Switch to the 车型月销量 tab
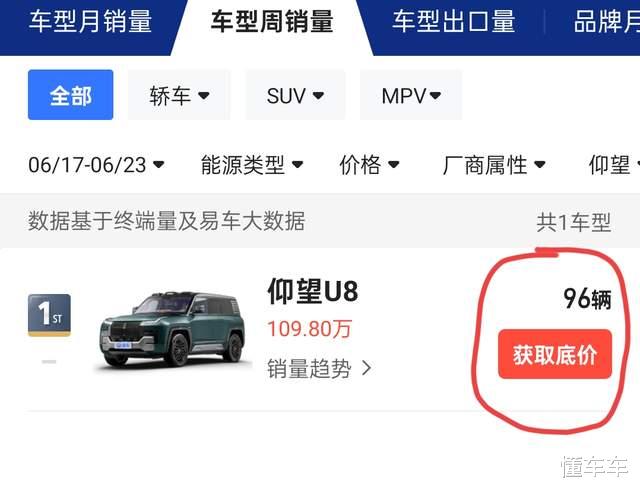The image size is (640, 493). tap(90, 21)
